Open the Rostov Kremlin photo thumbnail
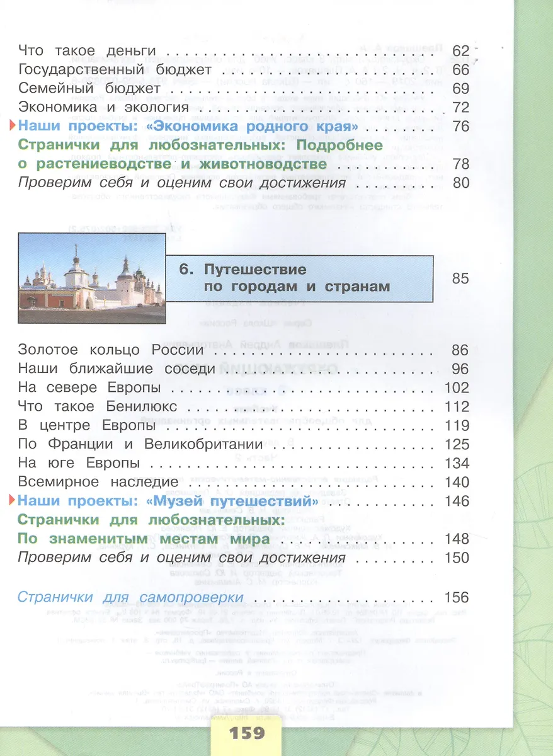This screenshot has width=553, height=756. pos(91,271)
